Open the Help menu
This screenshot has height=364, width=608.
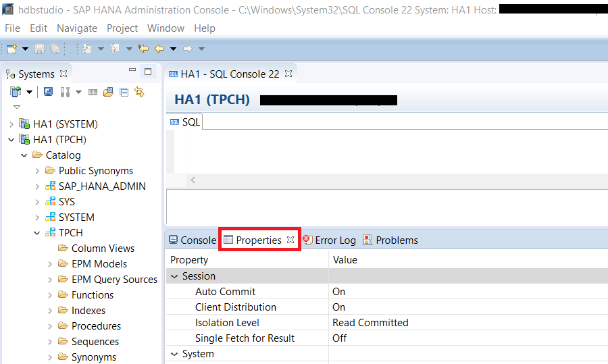[205, 28]
